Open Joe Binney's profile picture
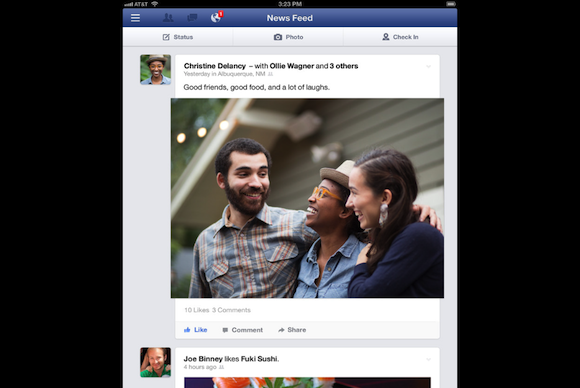This screenshot has width=580, height=388. pos(155,362)
